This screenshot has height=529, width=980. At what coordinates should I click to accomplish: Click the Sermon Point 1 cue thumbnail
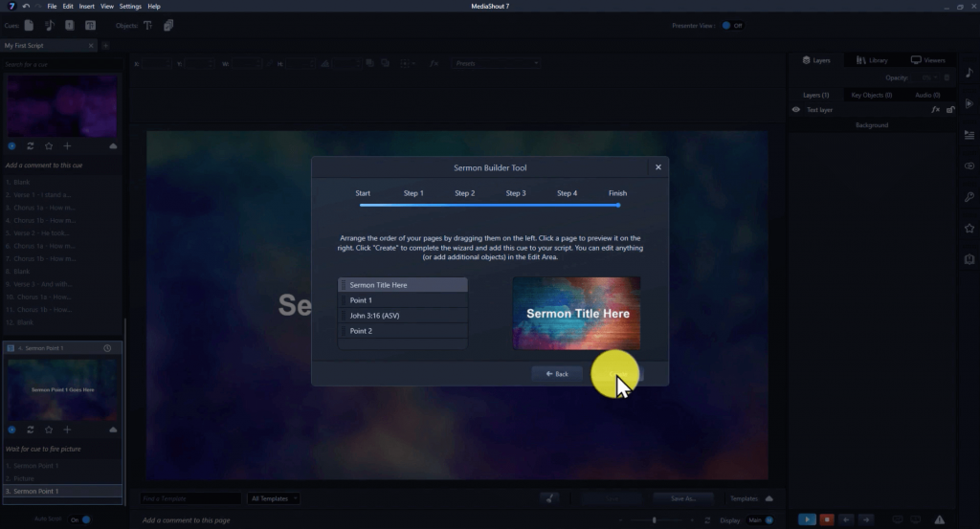62,389
